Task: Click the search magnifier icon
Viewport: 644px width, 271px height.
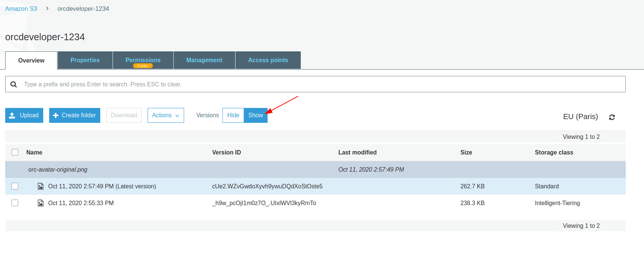Action: (14, 85)
